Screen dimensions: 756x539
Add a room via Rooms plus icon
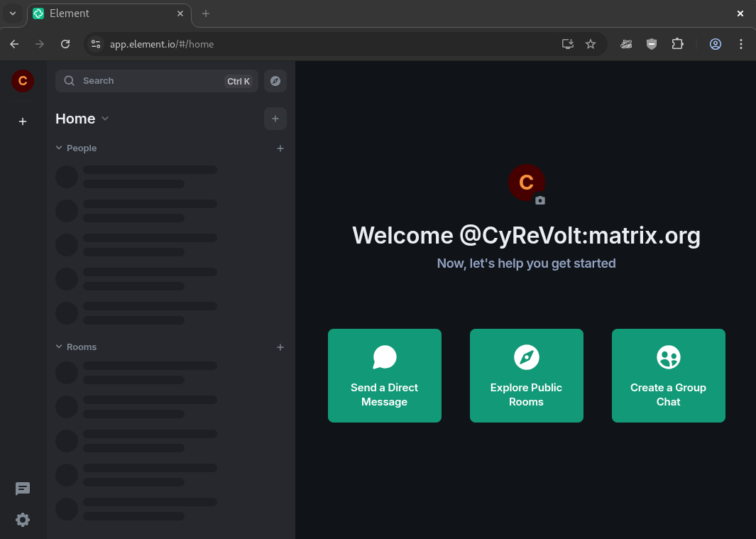pyautogui.click(x=280, y=347)
